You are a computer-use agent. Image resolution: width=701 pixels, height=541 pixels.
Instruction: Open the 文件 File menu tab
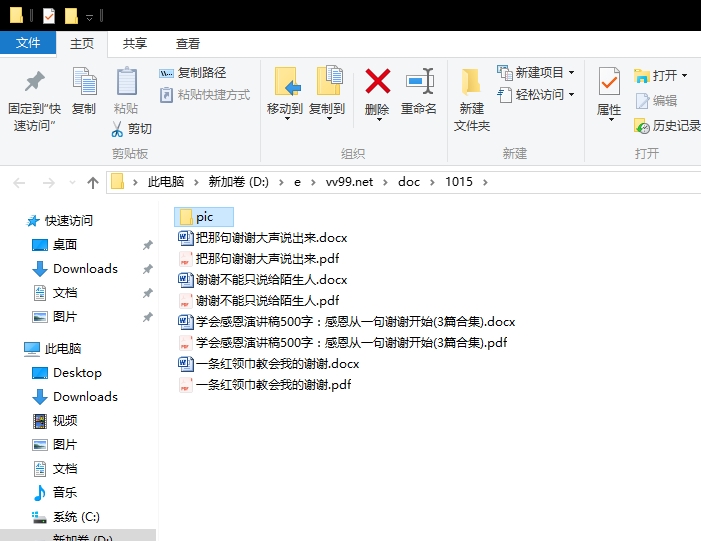28,43
